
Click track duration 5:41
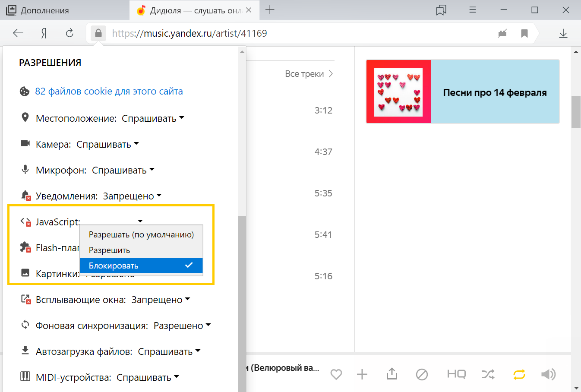point(323,234)
